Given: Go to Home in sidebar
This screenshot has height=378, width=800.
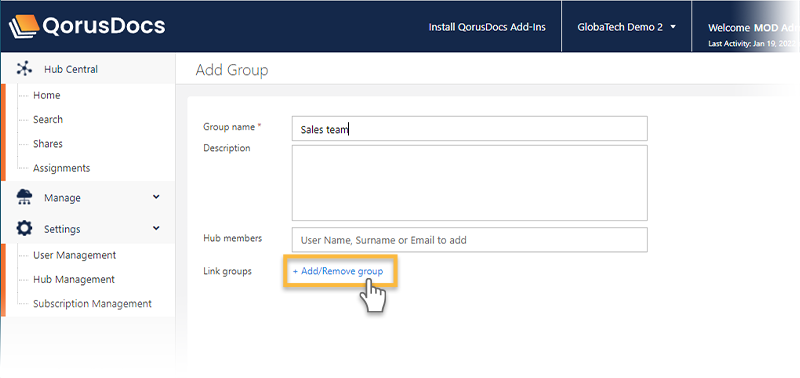Looking at the screenshot, I should coord(46,95).
